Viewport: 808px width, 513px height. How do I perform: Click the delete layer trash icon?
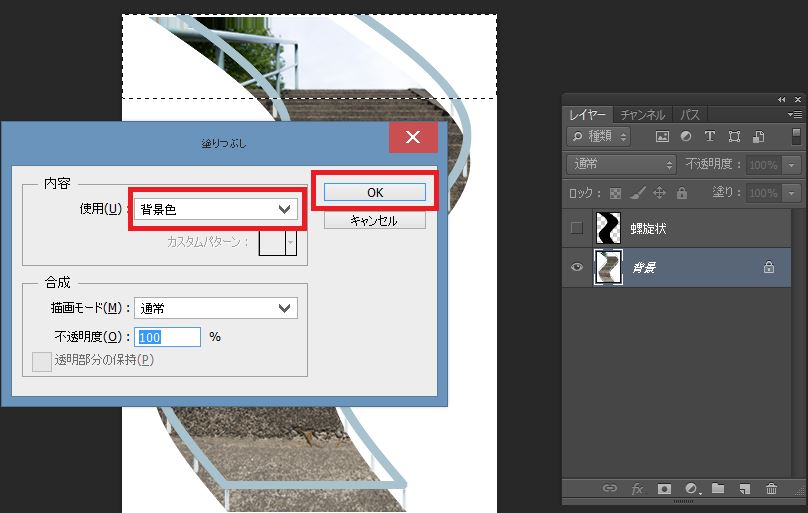tap(771, 489)
